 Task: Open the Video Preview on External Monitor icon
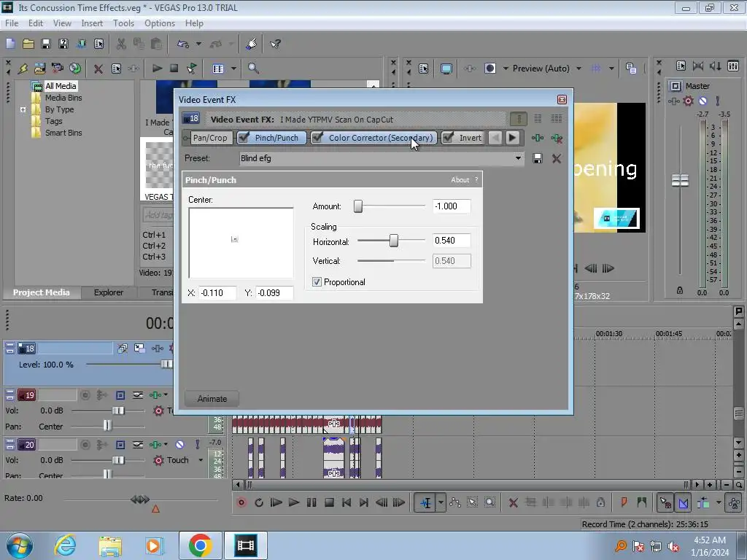446,69
